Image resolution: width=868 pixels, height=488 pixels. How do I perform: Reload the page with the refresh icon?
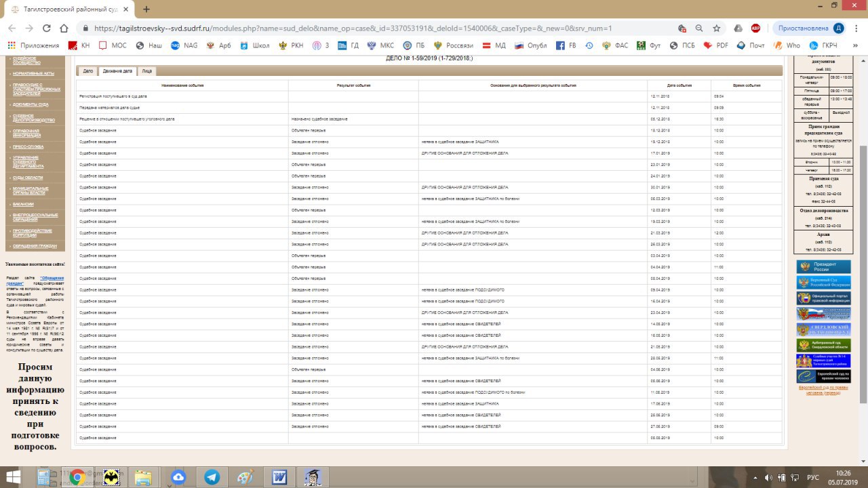(x=47, y=28)
